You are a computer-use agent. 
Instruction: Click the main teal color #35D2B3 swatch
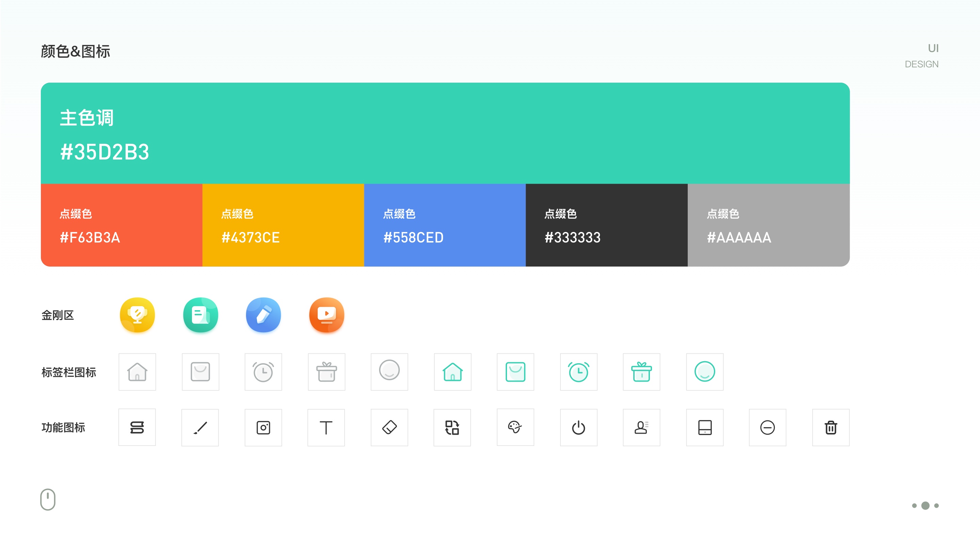tap(445, 133)
